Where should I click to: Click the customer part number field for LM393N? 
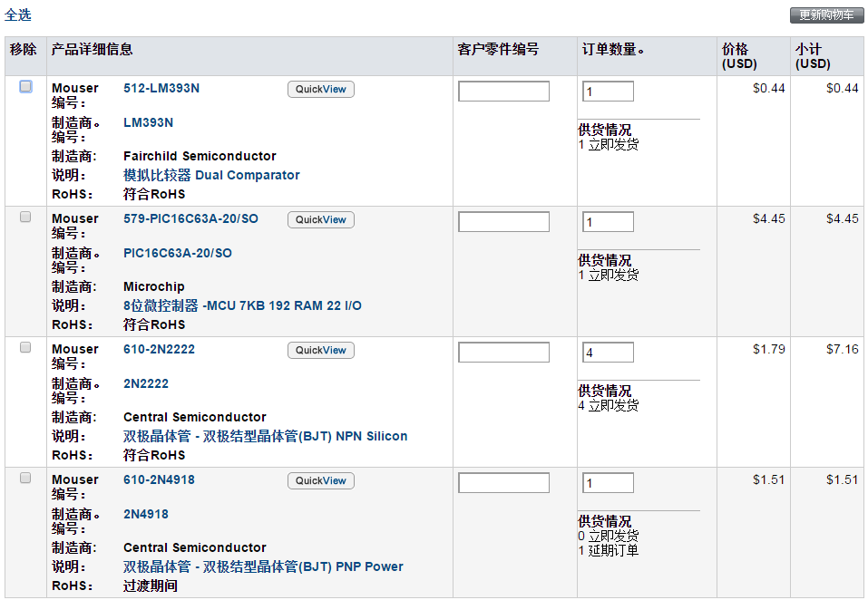[x=503, y=92]
